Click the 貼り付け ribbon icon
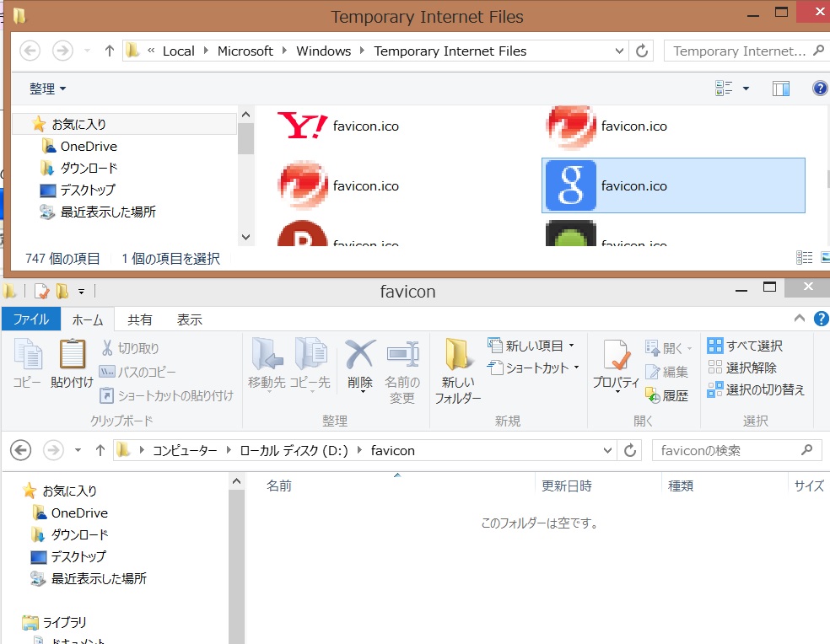830x644 pixels. pyautogui.click(x=72, y=363)
